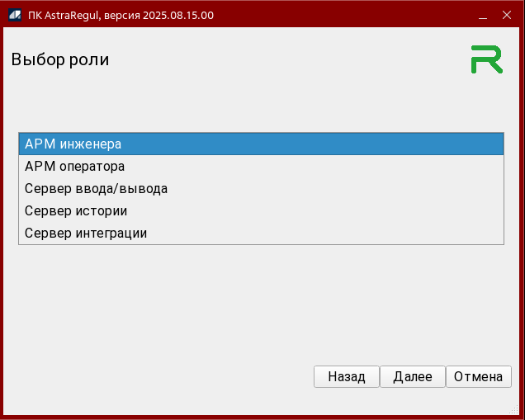Select the АРМ инженера role
Image resolution: width=525 pixels, height=420 pixels.
point(261,144)
